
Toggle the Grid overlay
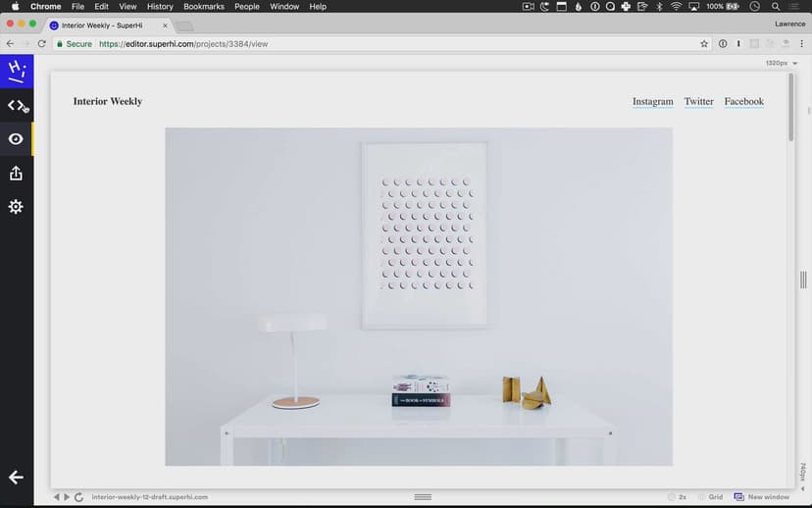click(x=711, y=497)
